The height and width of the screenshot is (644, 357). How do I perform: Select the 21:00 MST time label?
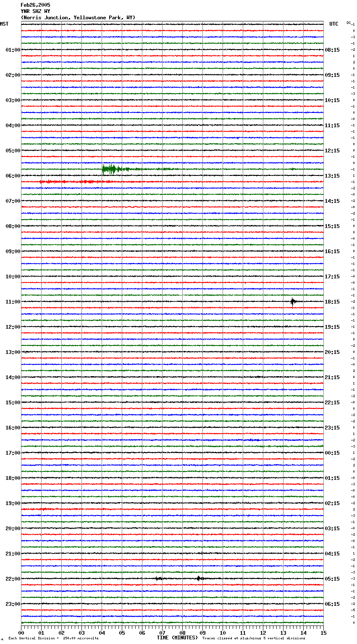(13, 554)
